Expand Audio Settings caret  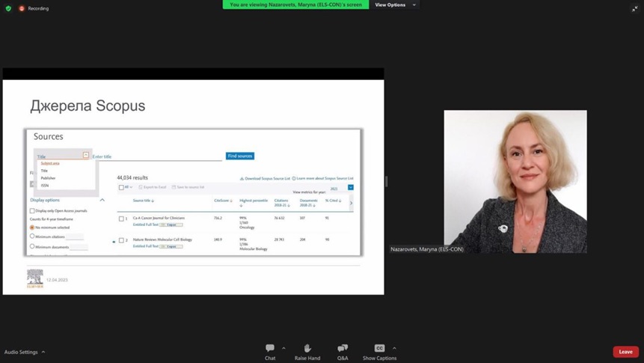[x=43, y=352]
